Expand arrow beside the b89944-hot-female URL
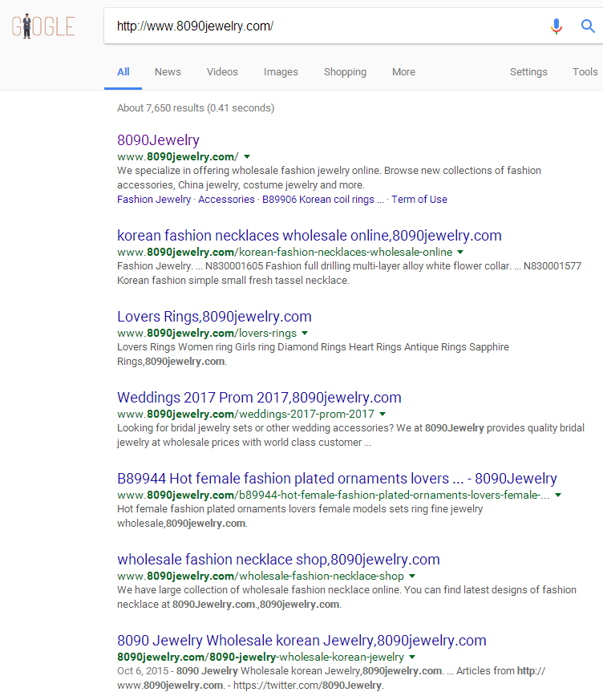This screenshot has width=603, height=700. tap(558, 495)
